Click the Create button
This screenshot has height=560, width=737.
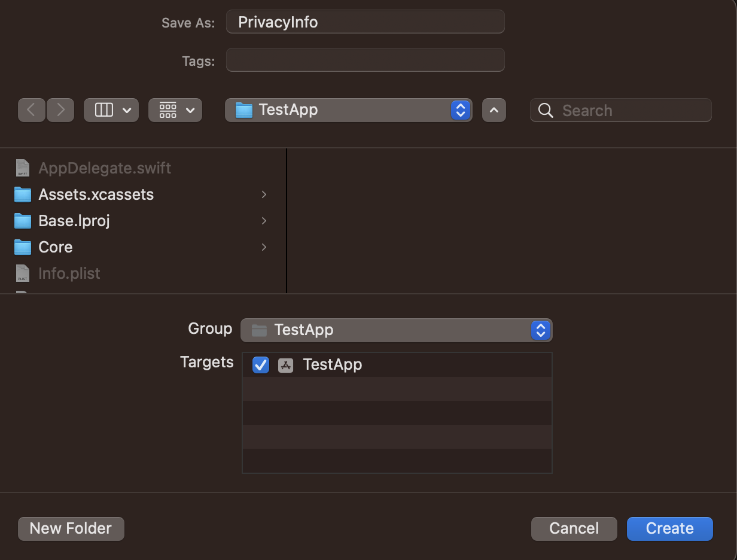coord(670,529)
